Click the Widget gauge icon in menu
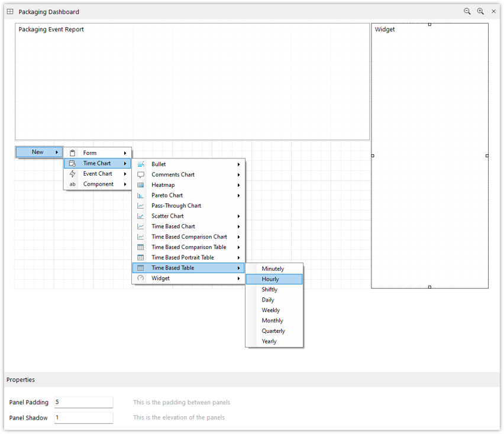The height and width of the screenshot is (434, 504). click(141, 278)
